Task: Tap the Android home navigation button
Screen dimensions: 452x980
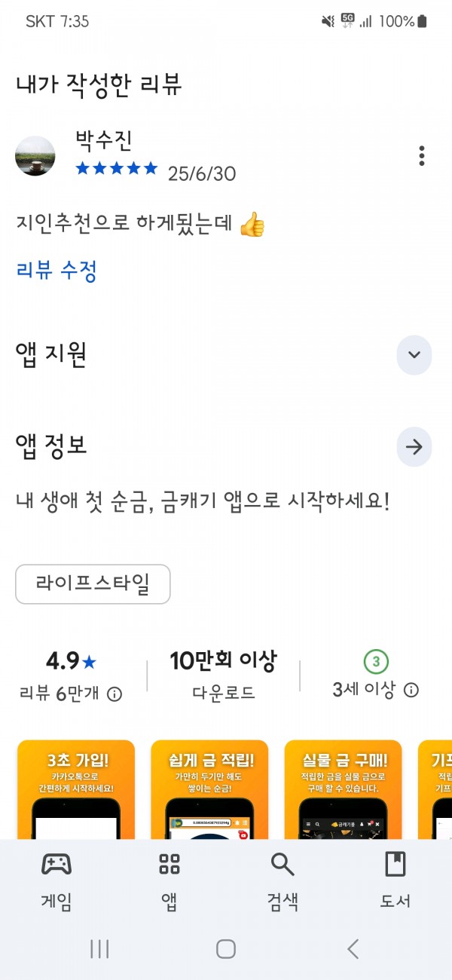Action: (226, 949)
